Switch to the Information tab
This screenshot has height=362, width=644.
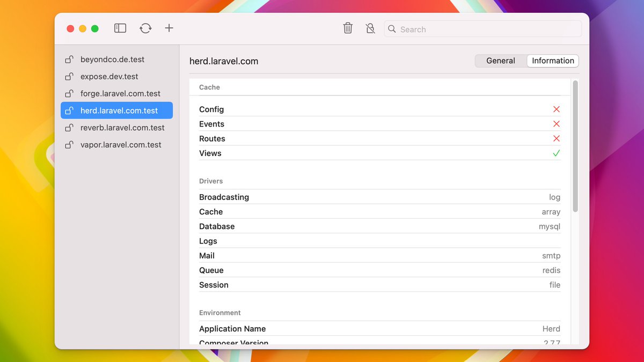pyautogui.click(x=553, y=61)
